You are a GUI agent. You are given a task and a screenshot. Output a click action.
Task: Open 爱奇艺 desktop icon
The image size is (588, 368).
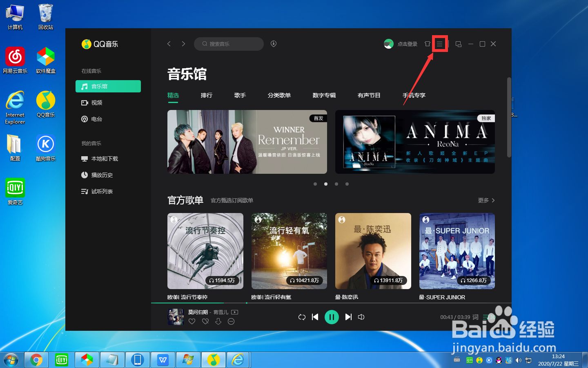(x=15, y=191)
